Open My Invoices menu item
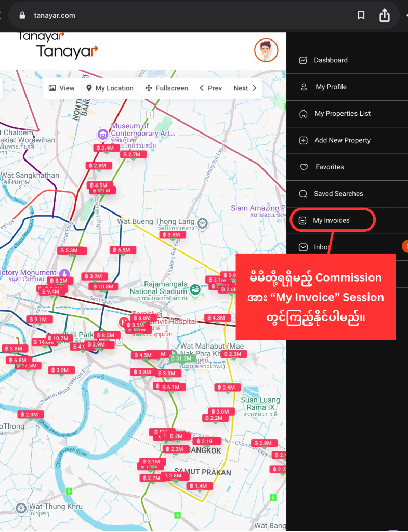Screen dimensions: 408x532 (x=331, y=220)
